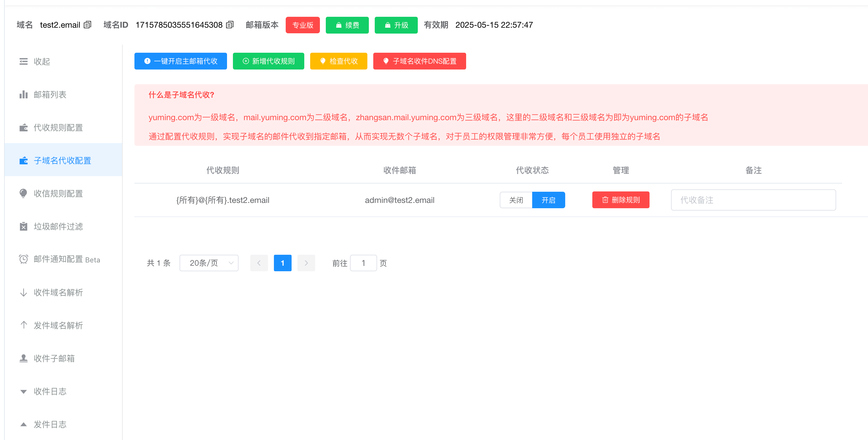Click the 收件邮箱 column header
Viewport: 868px width, 440px height.
[x=400, y=170]
